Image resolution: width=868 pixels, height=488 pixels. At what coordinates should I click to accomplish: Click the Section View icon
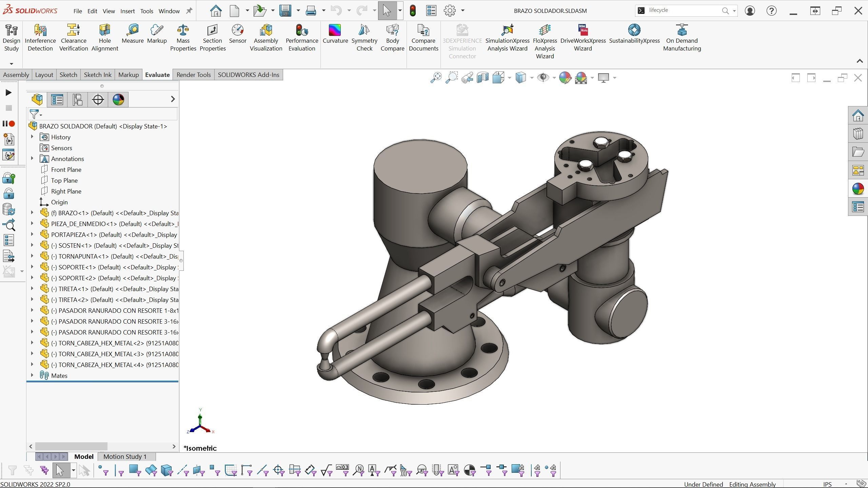coord(482,78)
